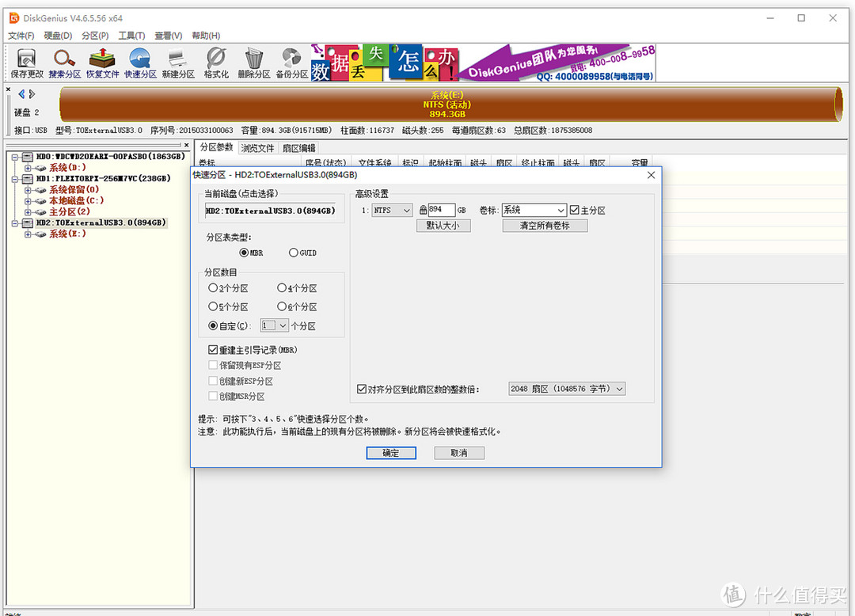Open the 帮助(H) menu
The height and width of the screenshot is (616, 855).
206,36
